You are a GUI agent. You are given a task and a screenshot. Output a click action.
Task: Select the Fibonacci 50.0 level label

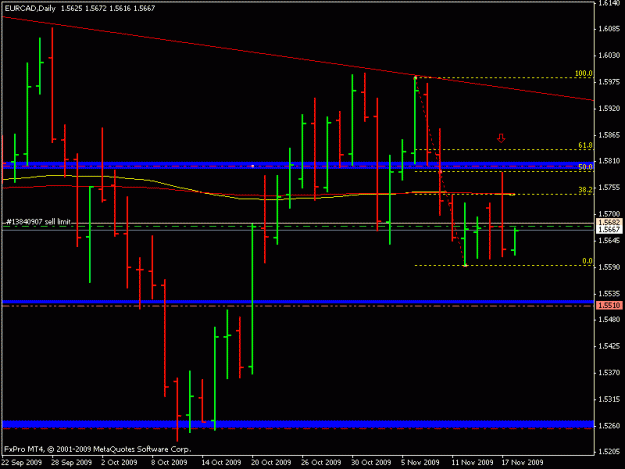point(586,167)
